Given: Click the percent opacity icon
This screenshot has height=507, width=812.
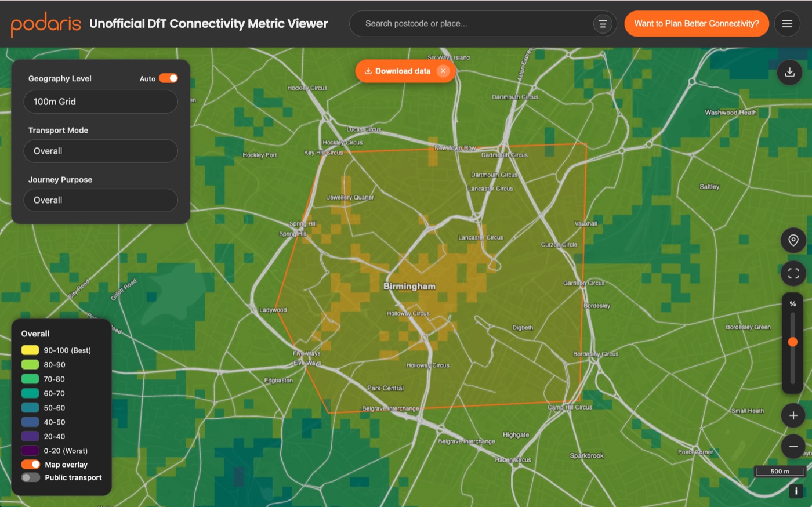Looking at the screenshot, I should pos(793,304).
